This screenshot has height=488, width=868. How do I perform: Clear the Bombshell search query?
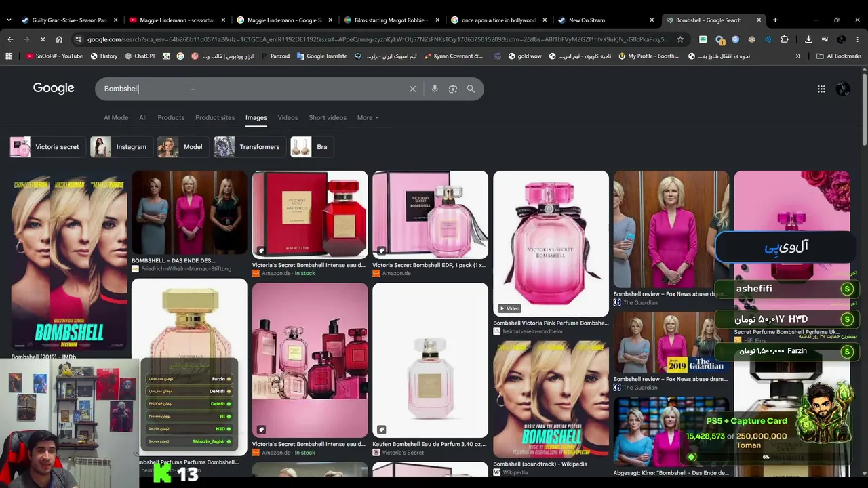pos(412,89)
